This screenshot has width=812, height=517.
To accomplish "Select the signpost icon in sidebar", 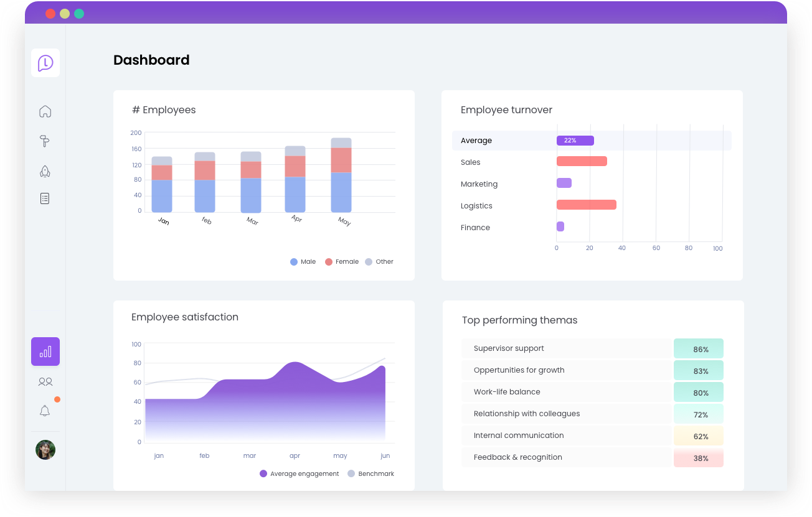I will pyautogui.click(x=45, y=141).
